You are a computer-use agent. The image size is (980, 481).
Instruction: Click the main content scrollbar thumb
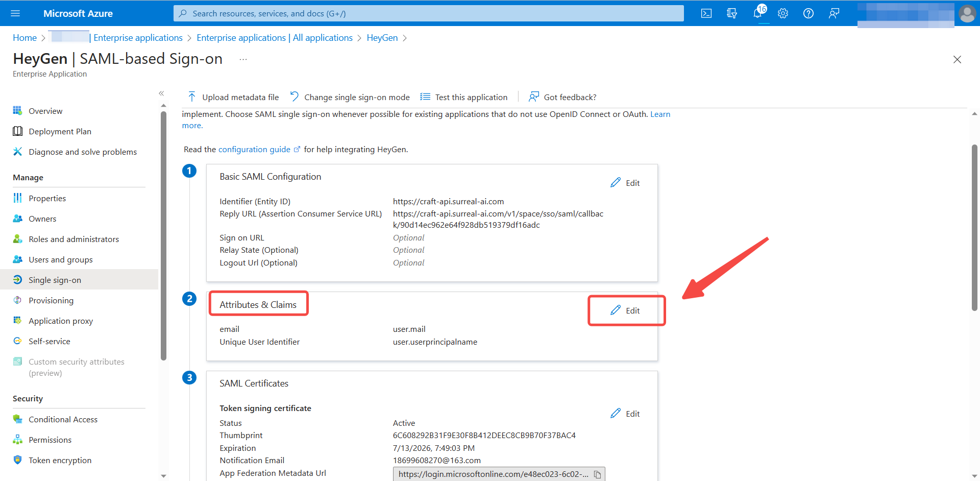point(974,228)
